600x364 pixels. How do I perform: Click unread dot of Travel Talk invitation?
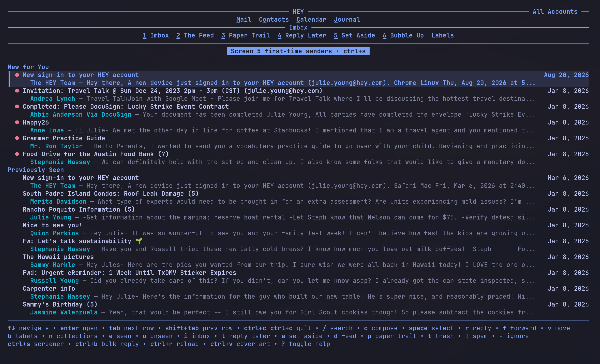coord(17,91)
